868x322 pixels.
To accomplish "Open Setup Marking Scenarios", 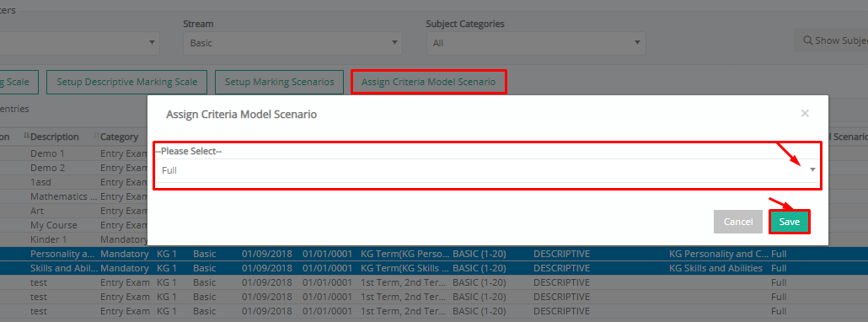I will click(x=280, y=82).
